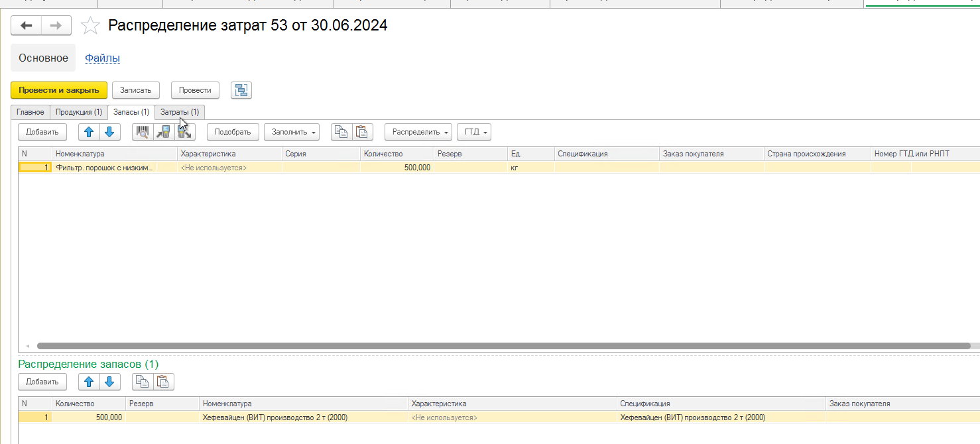Click the кг unit cell

click(531, 168)
